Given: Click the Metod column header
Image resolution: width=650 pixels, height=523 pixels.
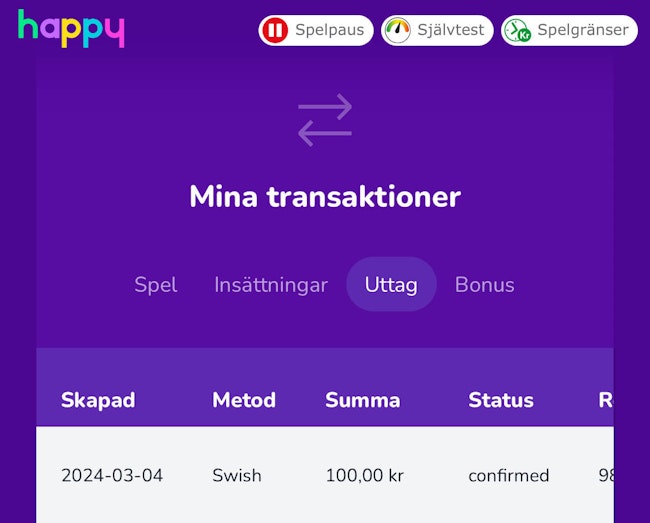Looking at the screenshot, I should pyautogui.click(x=244, y=400).
